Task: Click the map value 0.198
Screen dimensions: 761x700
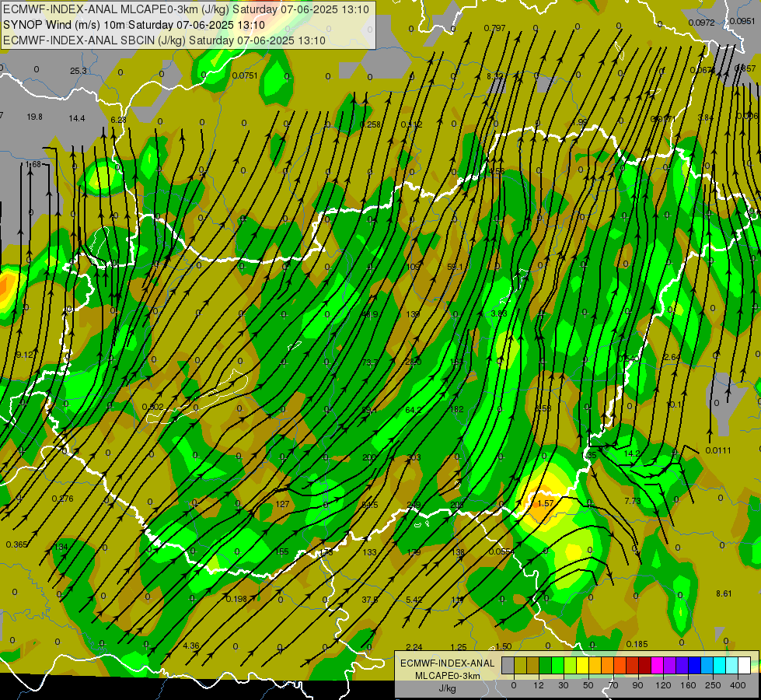Action: point(237,599)
